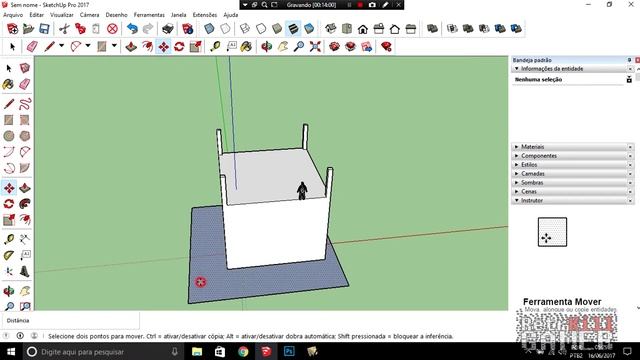
Task: Switch to Front view house icon
Action: (x=363, y=29)
